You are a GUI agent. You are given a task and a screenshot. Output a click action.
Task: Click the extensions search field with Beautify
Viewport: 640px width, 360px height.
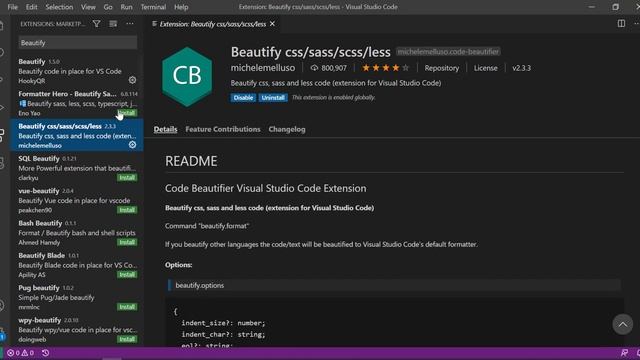click(x=78, y=42)
